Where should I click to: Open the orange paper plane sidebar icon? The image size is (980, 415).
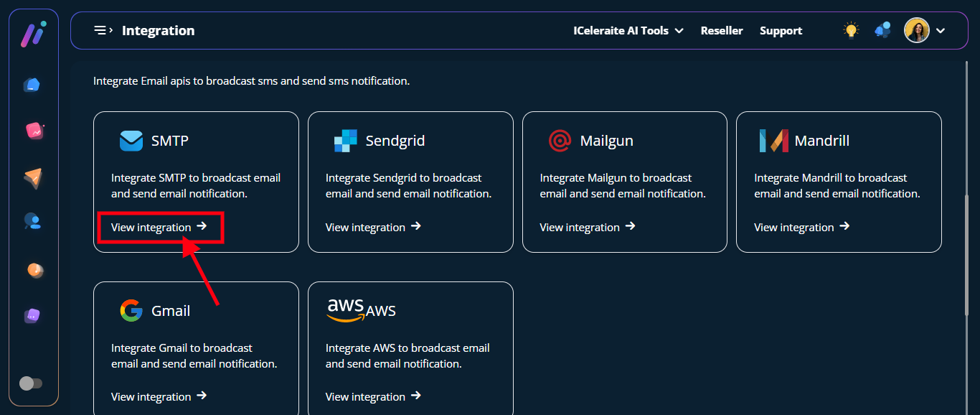(x=33, y=177)
